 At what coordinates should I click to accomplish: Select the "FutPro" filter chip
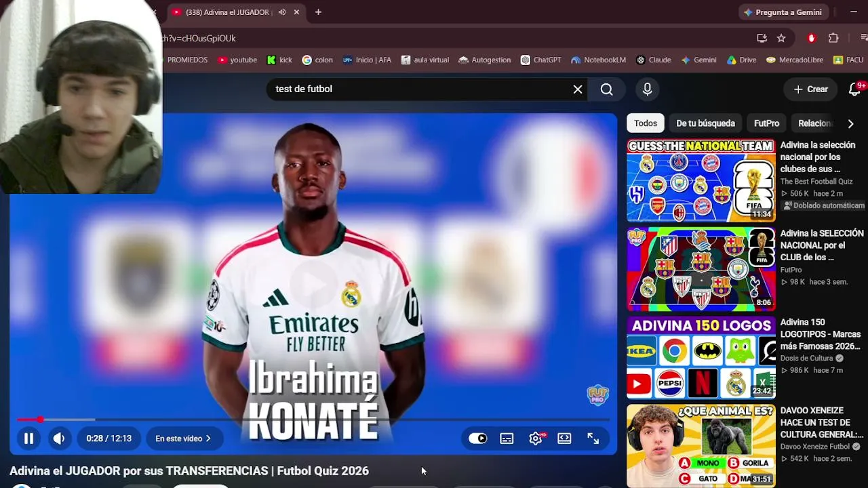766,123
